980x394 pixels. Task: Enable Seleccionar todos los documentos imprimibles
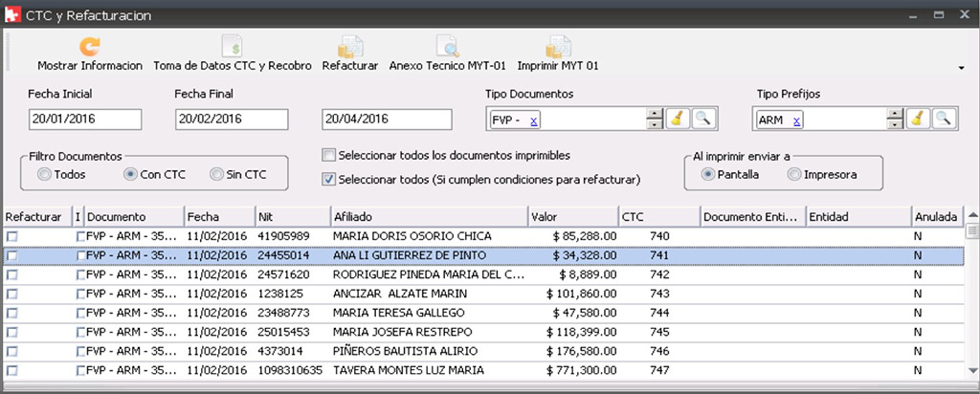(x=329, y=155)
